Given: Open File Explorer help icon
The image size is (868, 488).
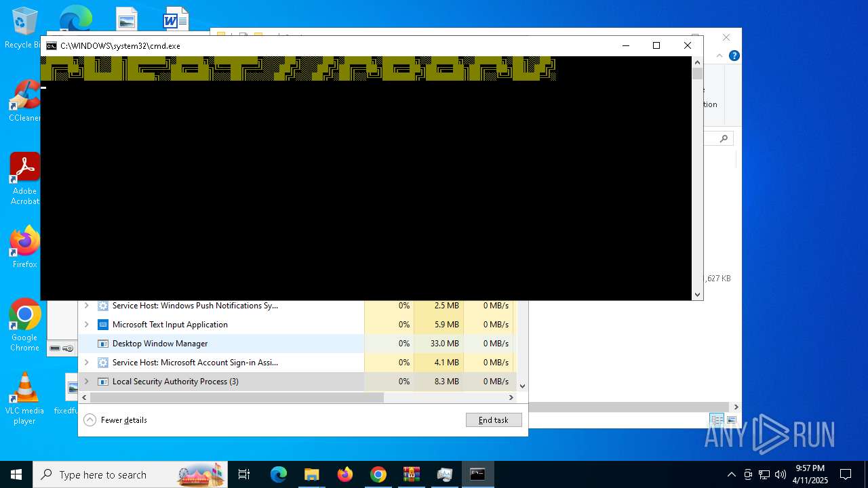Looking at the screenshot, I should pyautogui.click(x=734, y=56).
